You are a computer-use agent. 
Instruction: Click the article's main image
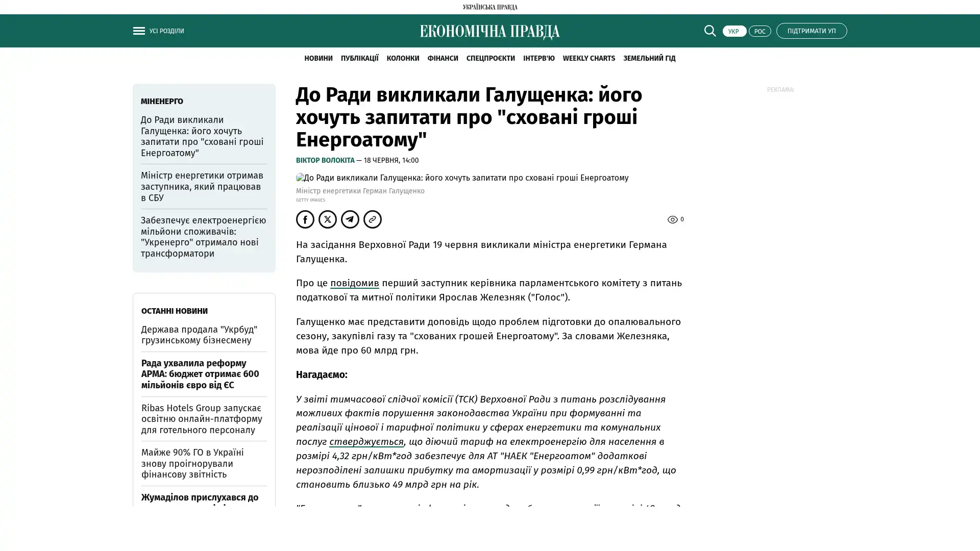pyautogui.click(x=462, y=178)
